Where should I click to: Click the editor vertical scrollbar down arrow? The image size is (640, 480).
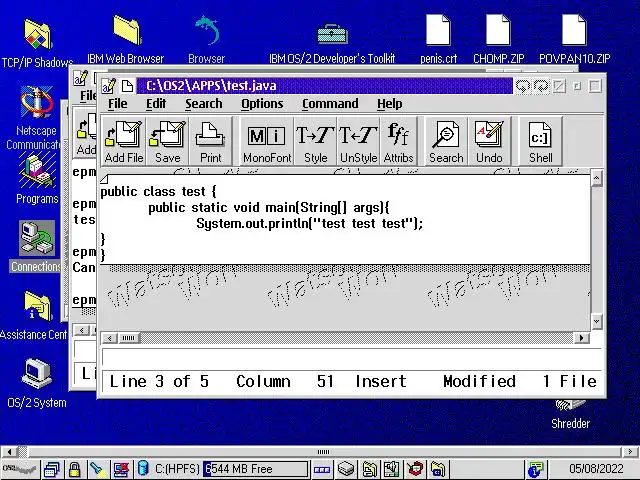[596, 321]
